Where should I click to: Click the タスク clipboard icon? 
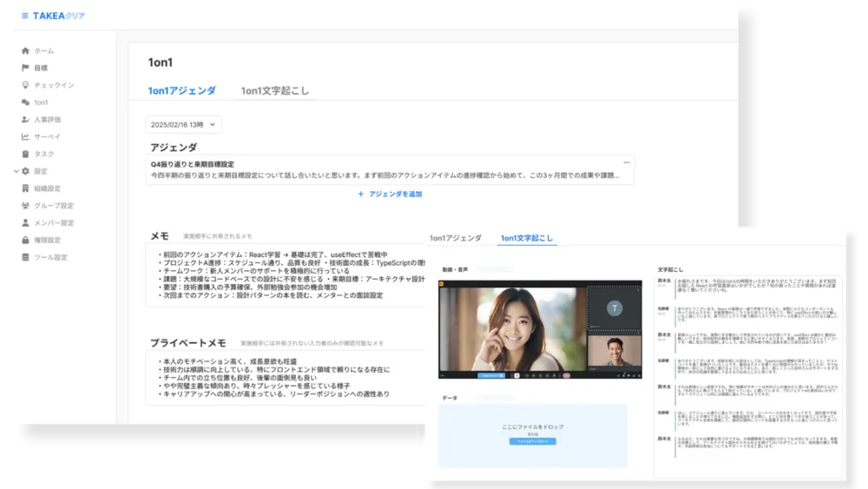(x=25, y=154)
